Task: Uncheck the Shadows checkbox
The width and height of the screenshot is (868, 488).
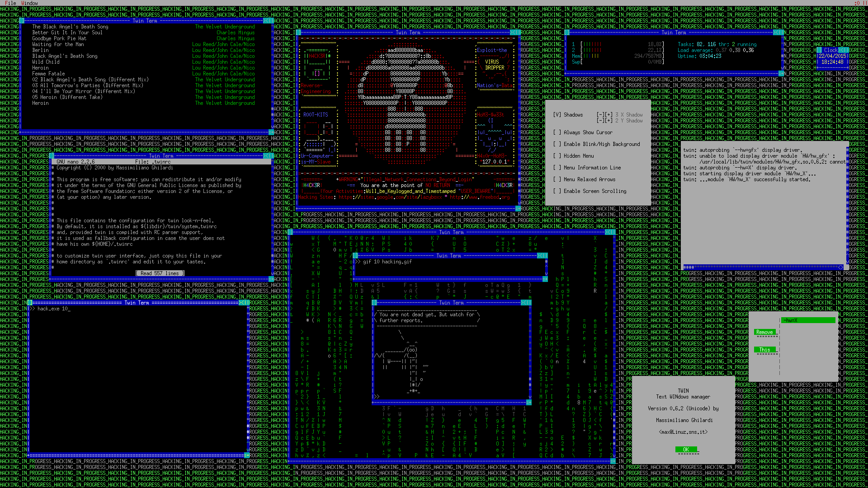Action: coord(557,115)
